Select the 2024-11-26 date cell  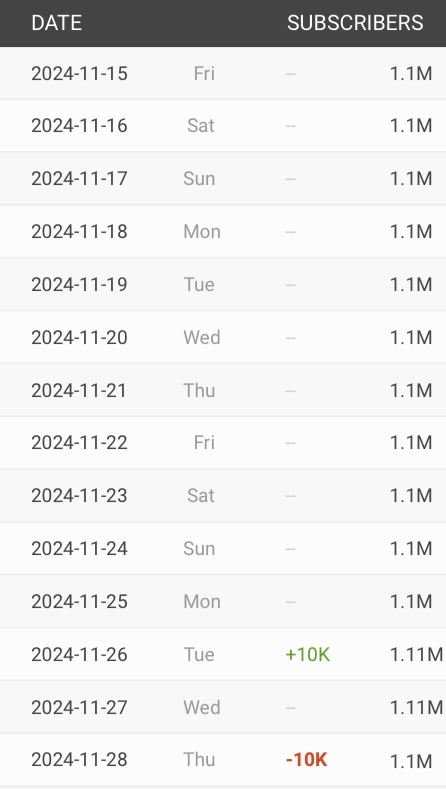pyautogui.click(x=80, y=655)
